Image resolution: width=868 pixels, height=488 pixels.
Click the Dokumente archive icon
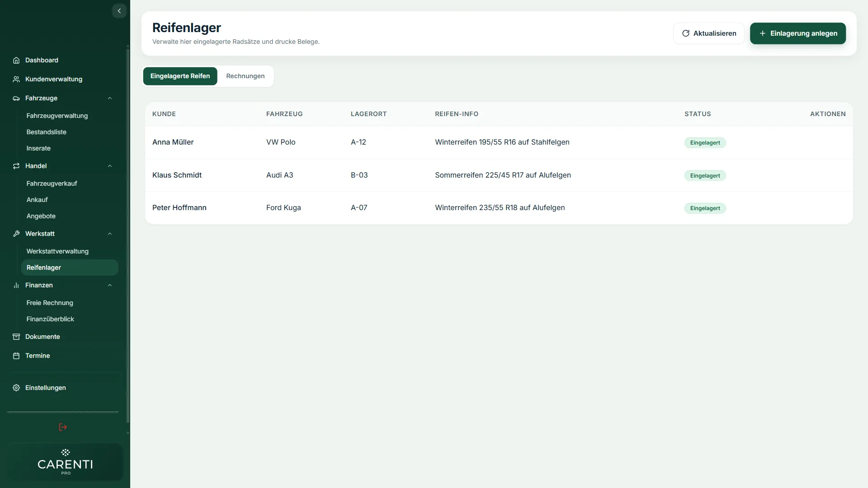(x=16, y=337)
